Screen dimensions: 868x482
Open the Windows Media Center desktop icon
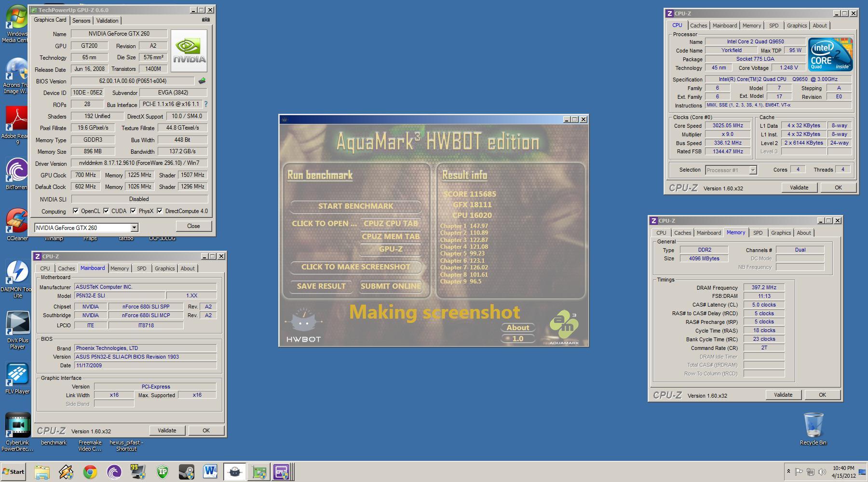[16, 23]
